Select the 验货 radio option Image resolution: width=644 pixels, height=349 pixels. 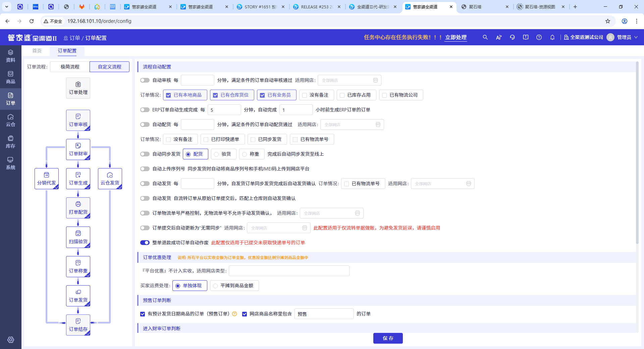(x=216, y=154)
